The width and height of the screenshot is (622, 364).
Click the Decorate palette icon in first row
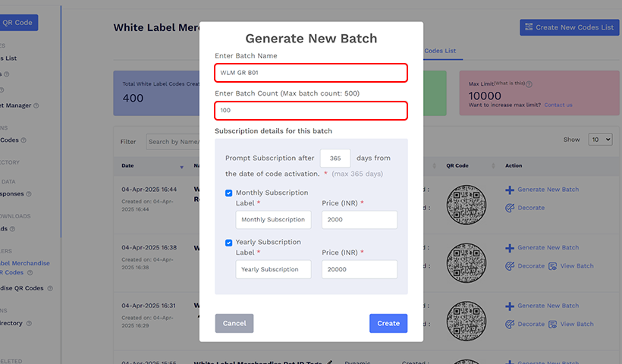(510, 208)
